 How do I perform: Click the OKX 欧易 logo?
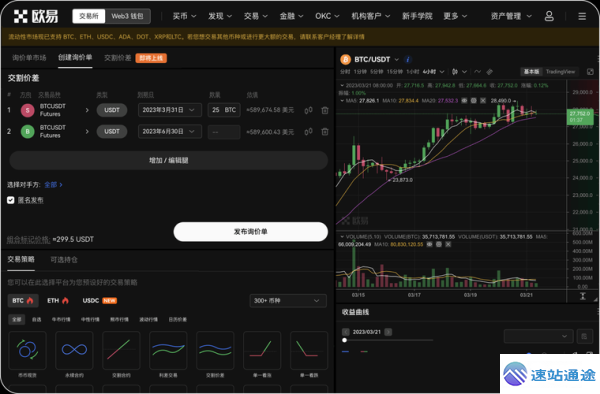(36, 16)
